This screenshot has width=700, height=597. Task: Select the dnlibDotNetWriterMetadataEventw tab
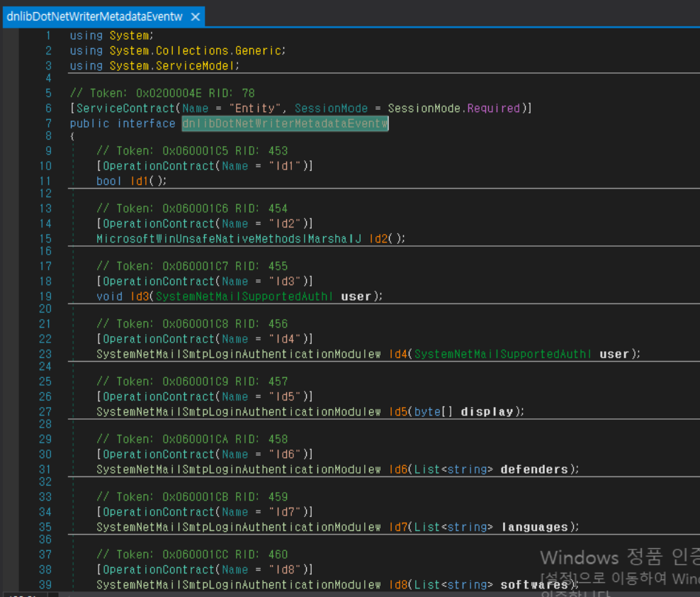(x=95, y=16)
